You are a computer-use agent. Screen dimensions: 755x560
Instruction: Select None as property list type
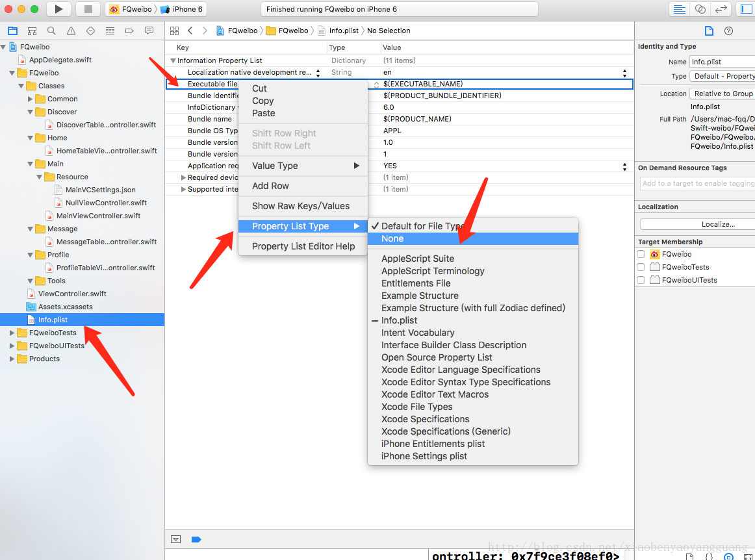tap(472, 239)
